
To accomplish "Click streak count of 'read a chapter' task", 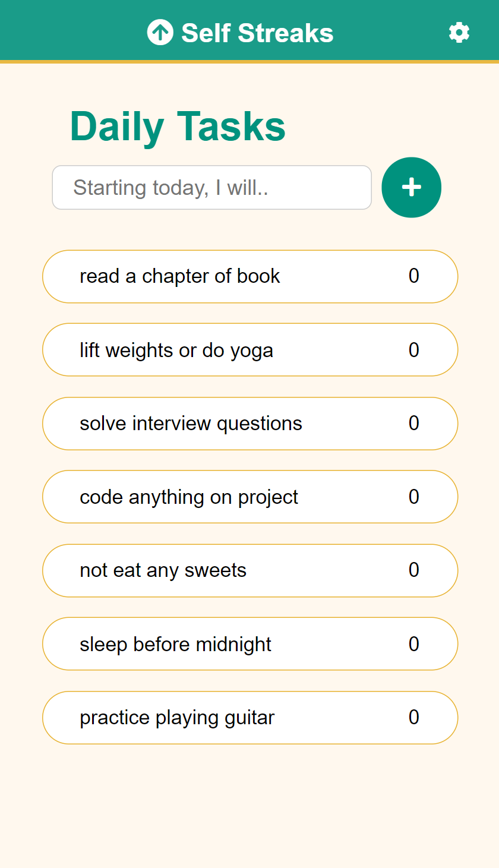I will point(414,276).
